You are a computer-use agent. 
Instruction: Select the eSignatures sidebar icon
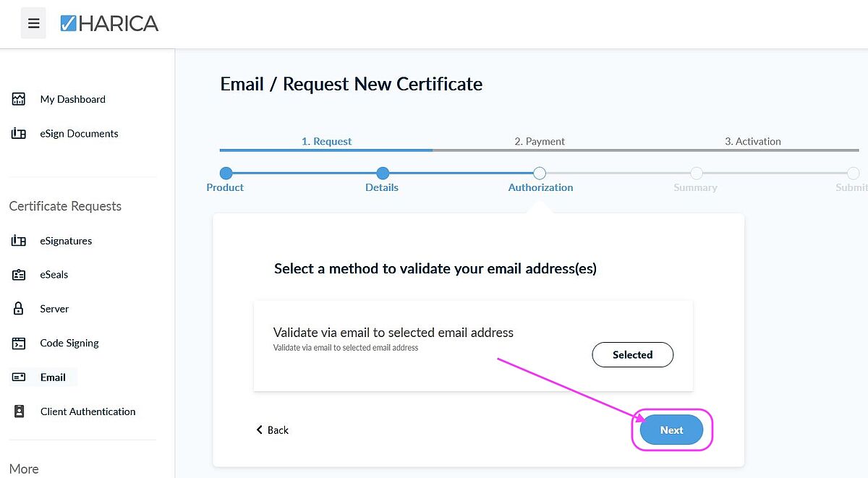point(19,241)
